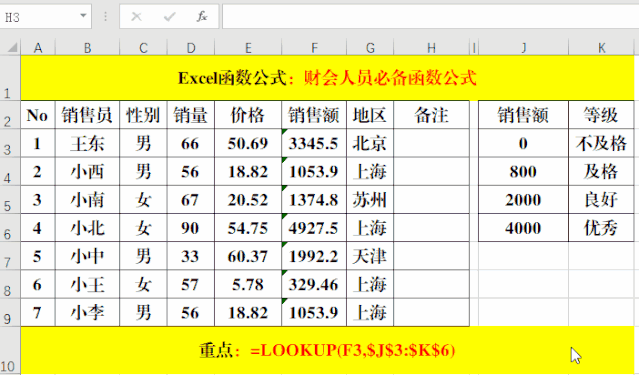Click empty 备注 cell in 王东 row
The height and width of the screenshot is (375, 639).
click(x=432, y=143)
